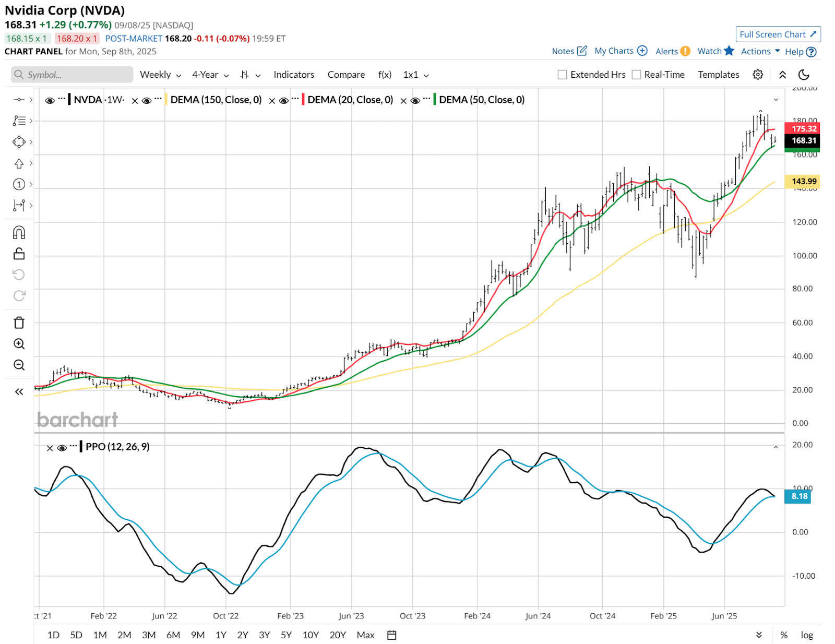Open the Templates menu
The height and width of the screenshot is (644, 835).
718,75
